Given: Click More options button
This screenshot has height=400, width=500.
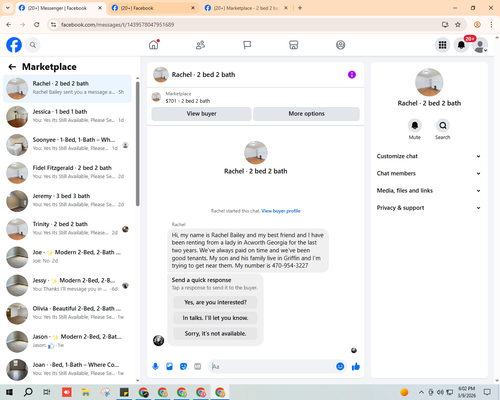Looking at the screenshot, I should point(306,114).
